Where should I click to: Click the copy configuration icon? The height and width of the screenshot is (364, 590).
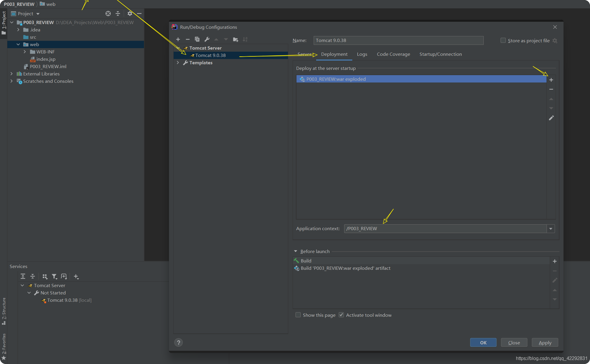(197, 39)
